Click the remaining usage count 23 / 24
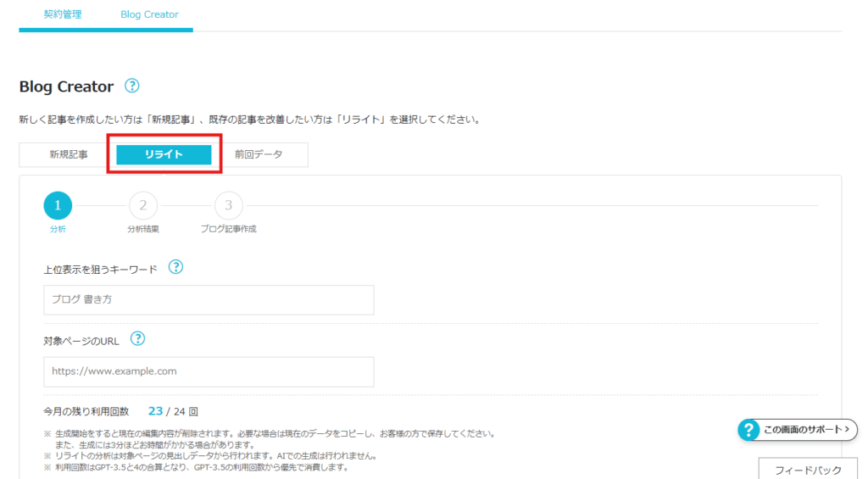The width and height of the screenshot is (868, 479). click(173, 411)
